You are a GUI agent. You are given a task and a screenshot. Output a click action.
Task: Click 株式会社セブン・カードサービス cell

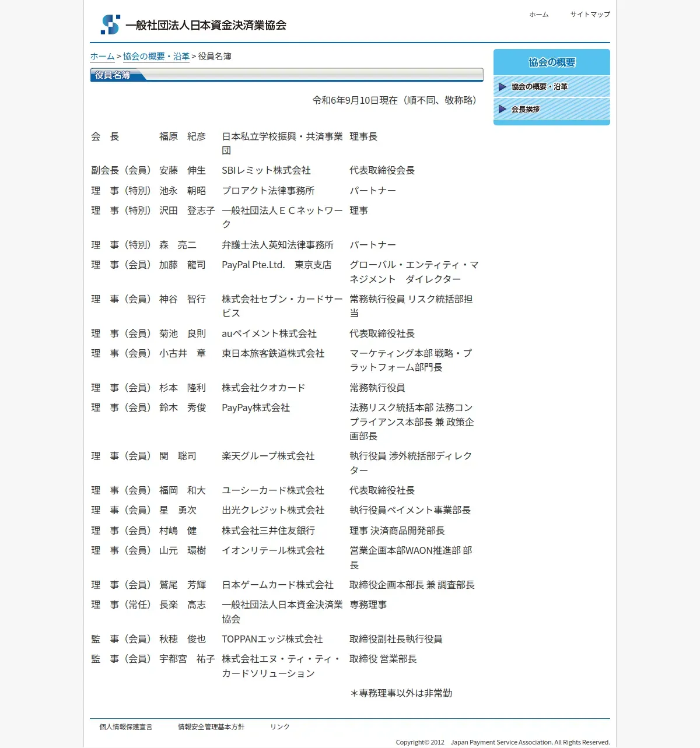pyautogui.click(x=282, y=306)
